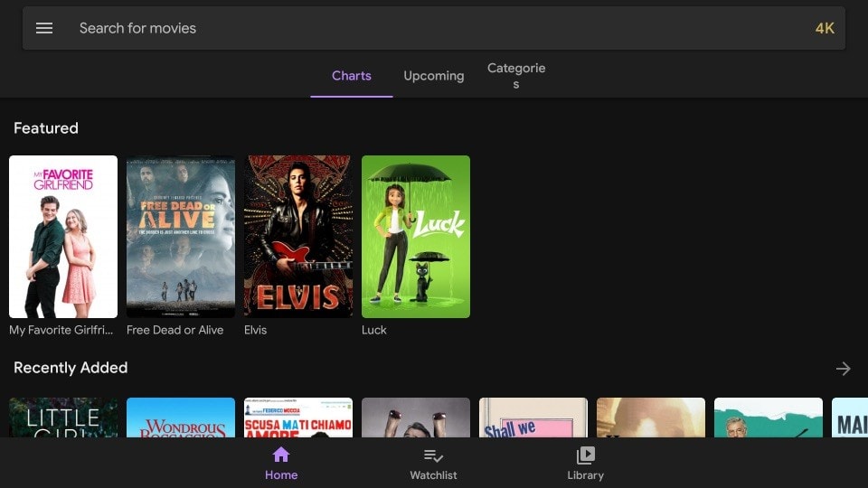Open My Favorite Girlfriend poster
The image size is (868, 488).
click(x=63, y=236)
